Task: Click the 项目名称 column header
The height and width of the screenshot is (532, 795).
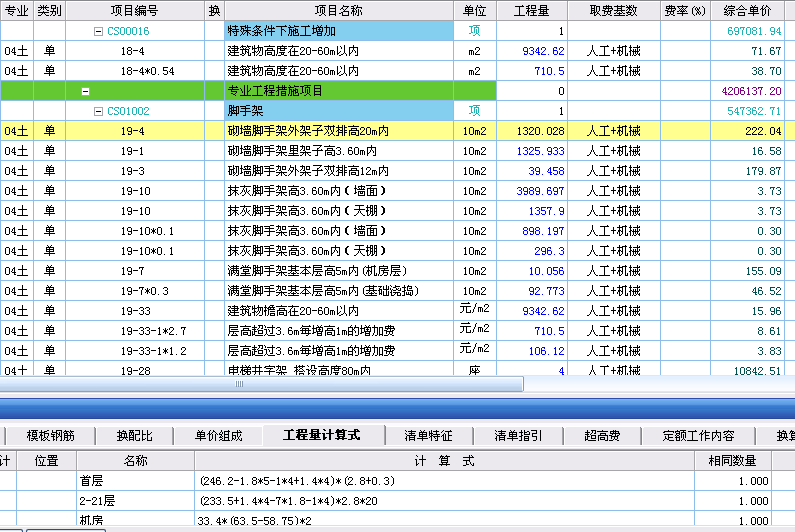Action: (339, 11)
